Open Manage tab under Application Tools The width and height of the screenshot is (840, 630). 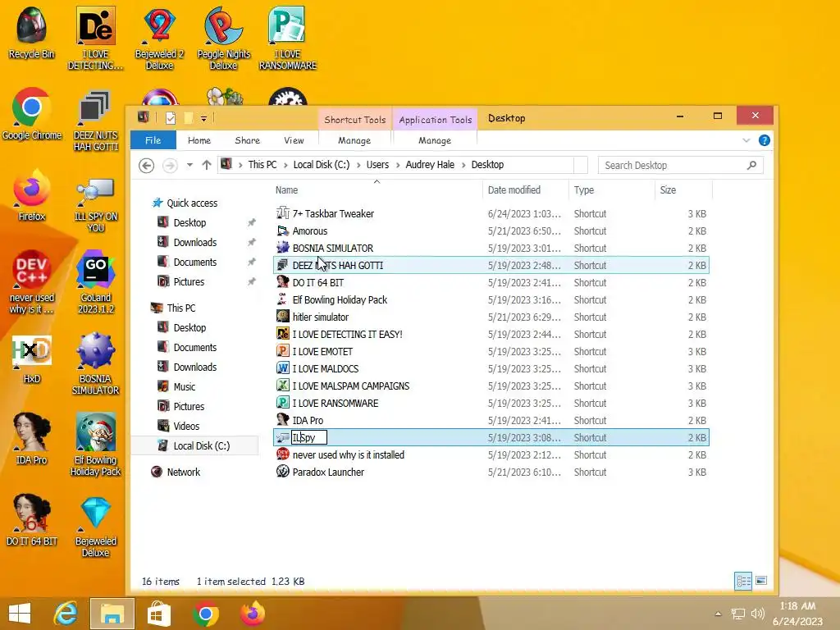tap(435, 140)
